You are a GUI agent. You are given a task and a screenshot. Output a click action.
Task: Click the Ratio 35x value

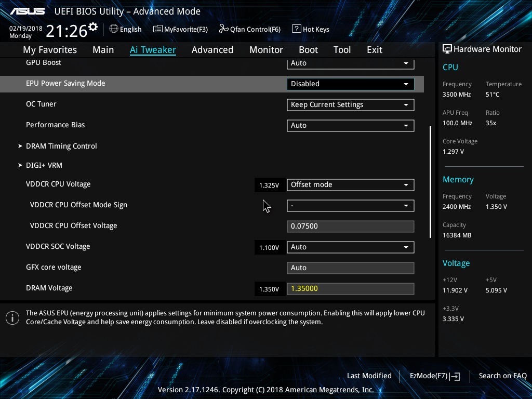click(x=491, y=123)
